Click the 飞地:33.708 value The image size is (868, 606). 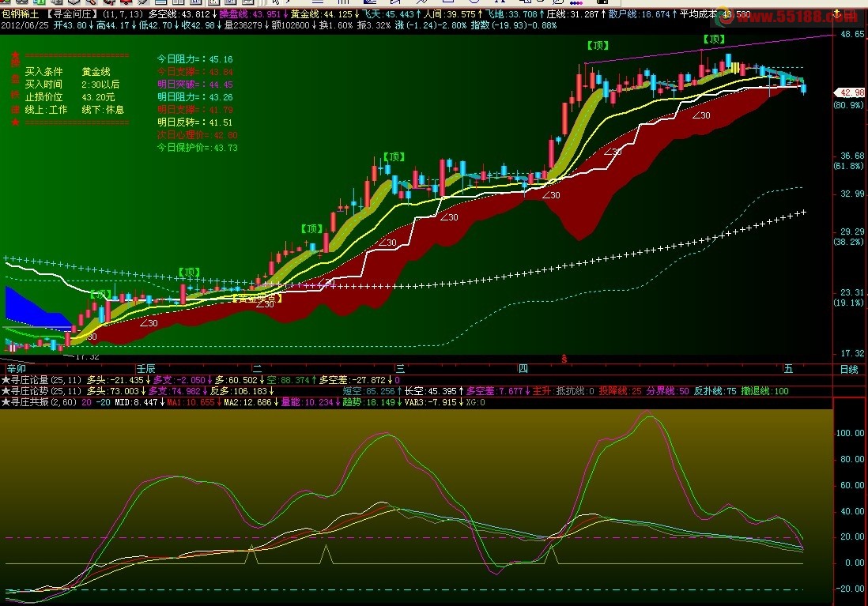point(512,14)
